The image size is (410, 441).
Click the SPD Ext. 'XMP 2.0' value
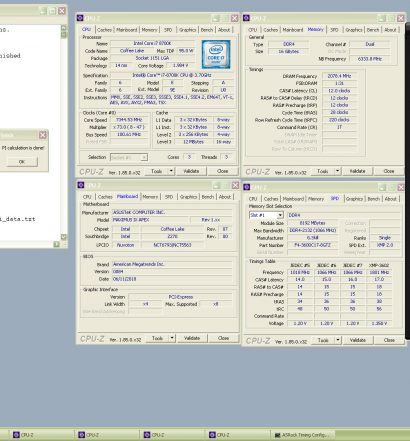pyautogui.click(x=385, y=245)
